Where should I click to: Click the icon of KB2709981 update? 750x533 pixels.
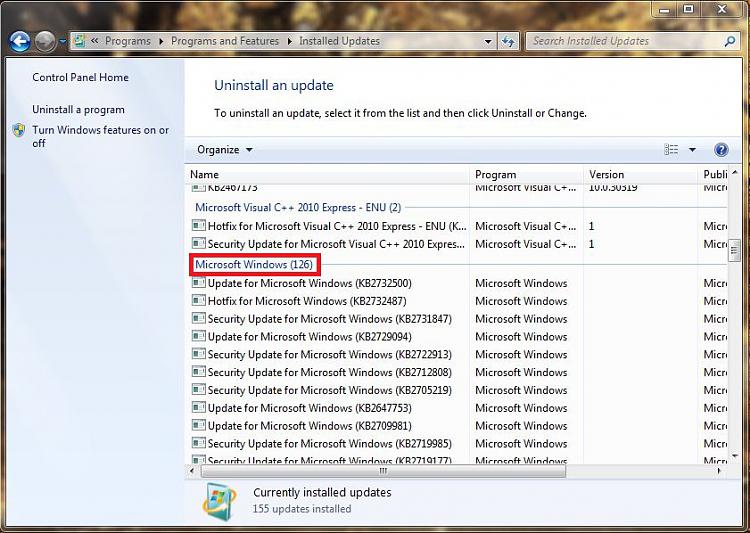coord(199,425)
